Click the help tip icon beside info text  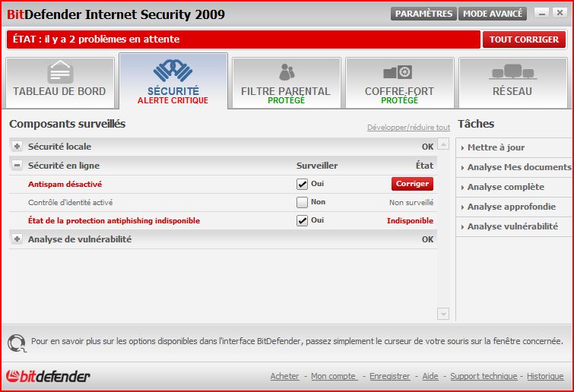point(17,343)
